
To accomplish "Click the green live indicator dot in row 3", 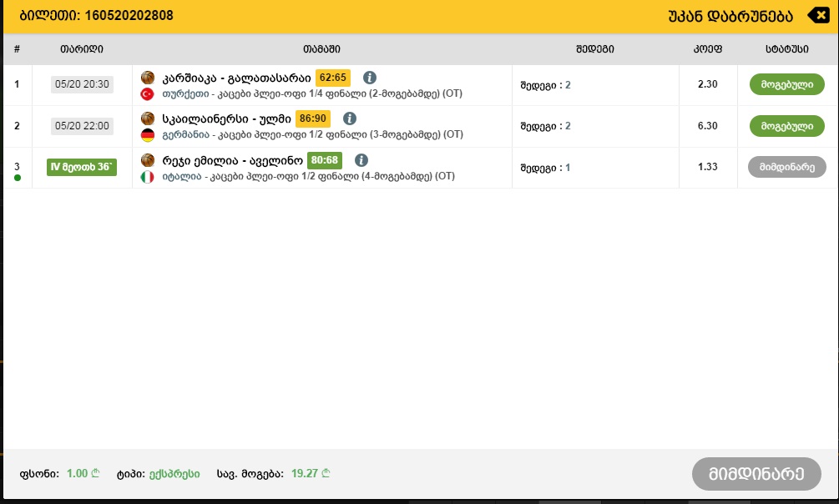I will tap(18, 178).
